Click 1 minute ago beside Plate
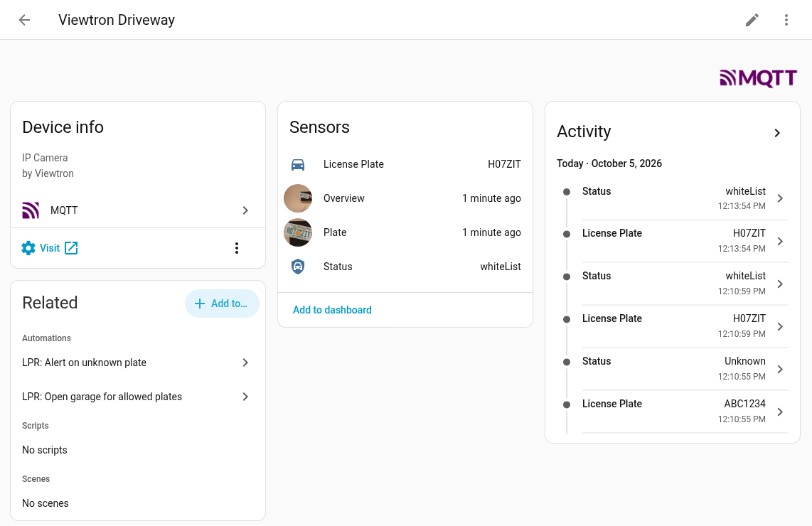This screenshot has height=526, width=812. (x=491, y=232)
